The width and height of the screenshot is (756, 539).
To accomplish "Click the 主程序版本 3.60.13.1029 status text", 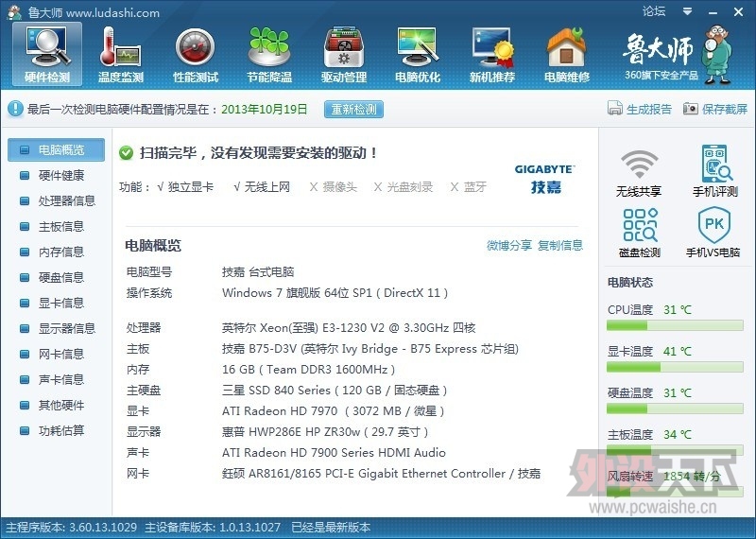I will (x=72, y=527).
